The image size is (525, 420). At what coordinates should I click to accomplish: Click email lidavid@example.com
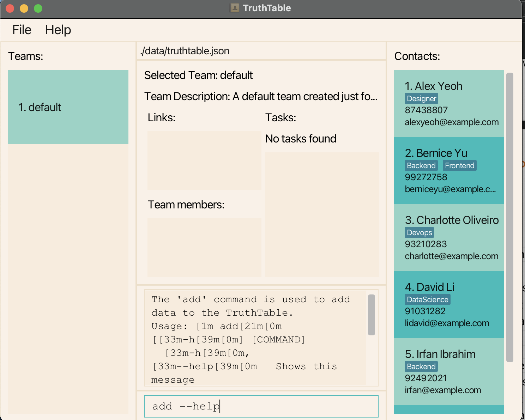(x=447, y=323)
